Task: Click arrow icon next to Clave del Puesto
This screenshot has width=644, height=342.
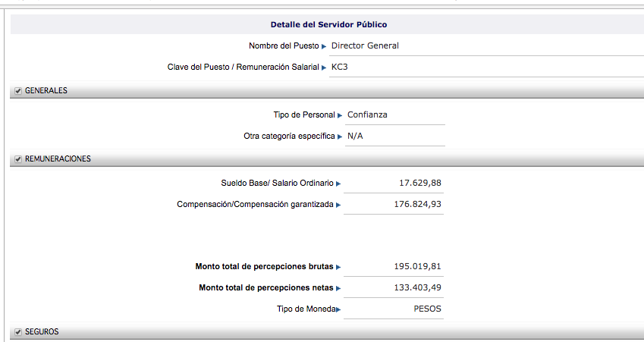Action: tap(324, 67)
